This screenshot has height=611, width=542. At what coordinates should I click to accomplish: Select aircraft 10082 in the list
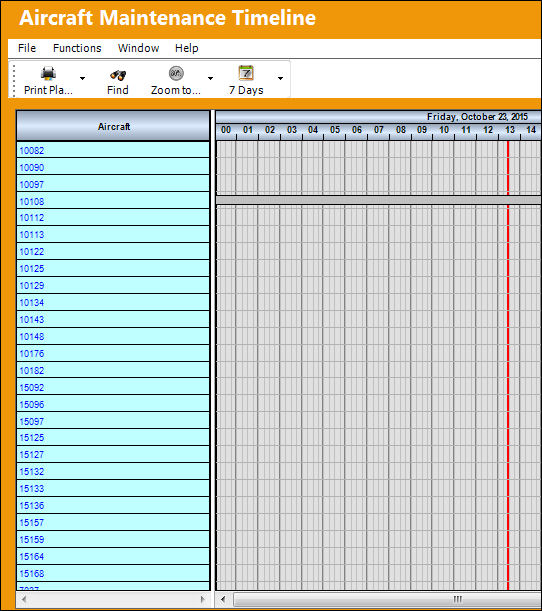tap(113, 150)
